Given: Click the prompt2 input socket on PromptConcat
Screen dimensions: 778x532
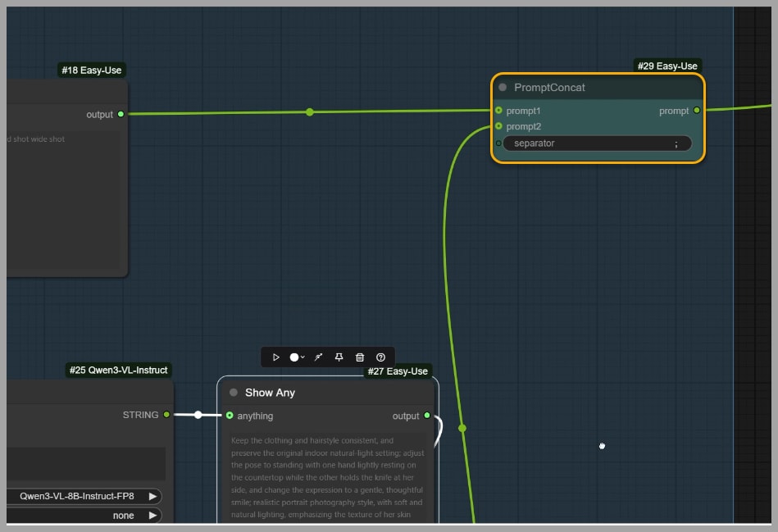Looking at the screenshot, I should (x=498, y=126).
